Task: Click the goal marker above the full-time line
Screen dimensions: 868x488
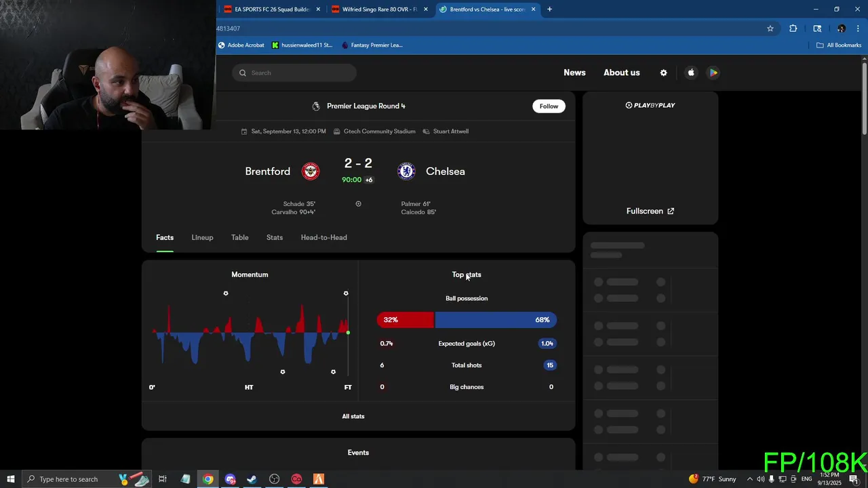Action: click(346, 293)
